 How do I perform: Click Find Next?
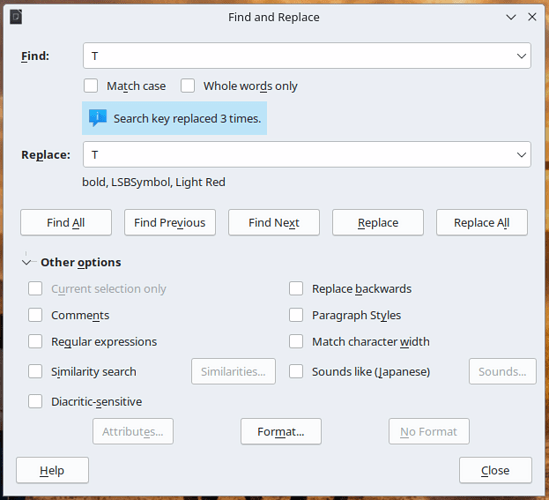coord(274,222)
